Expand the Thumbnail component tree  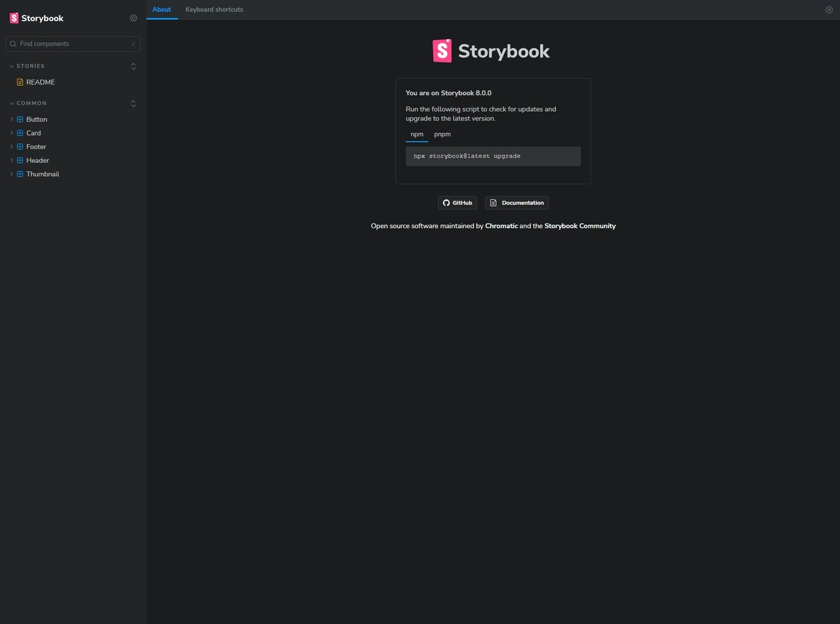coord(11,174)
